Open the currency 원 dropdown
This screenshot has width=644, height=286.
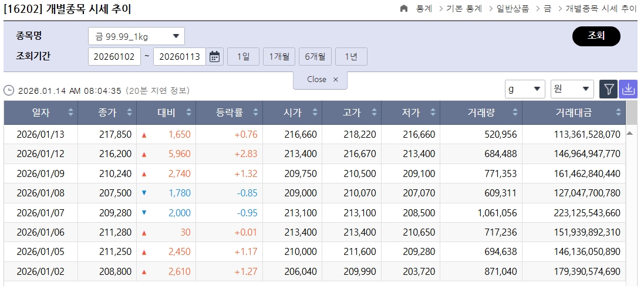[x=572, y=89]
